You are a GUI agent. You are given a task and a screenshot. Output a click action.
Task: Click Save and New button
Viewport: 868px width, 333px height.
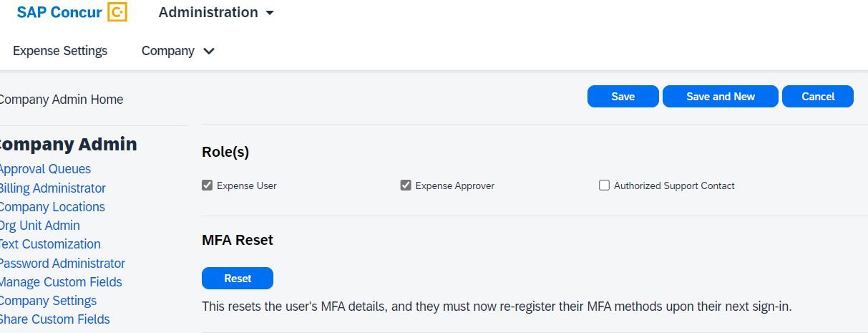720,97
